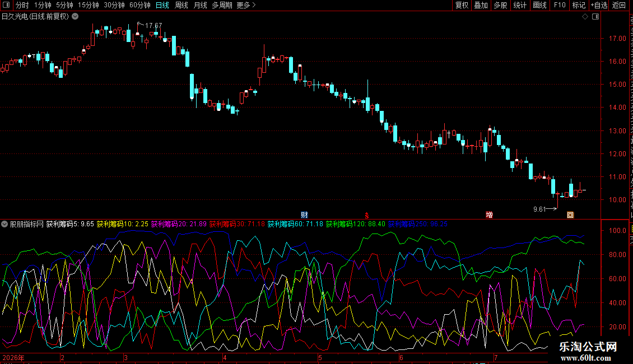The image size is (633, 364).
Task: Click month 7 on the time axis
Action: [x=496, y=357]
